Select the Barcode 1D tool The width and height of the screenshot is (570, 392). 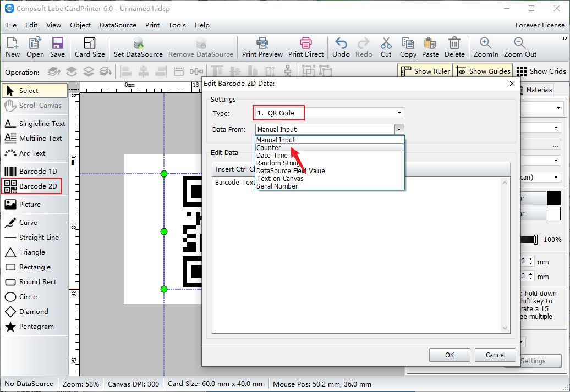click(35, 171)
